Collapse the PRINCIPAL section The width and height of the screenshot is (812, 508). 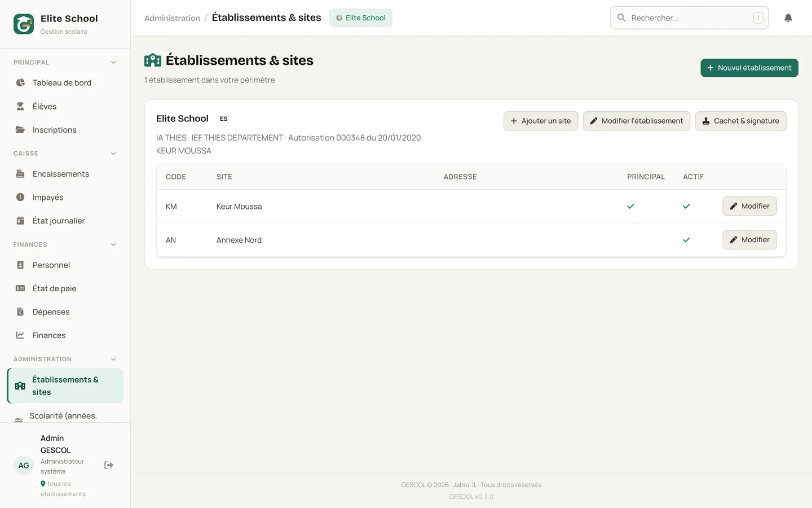pos(113,63)
